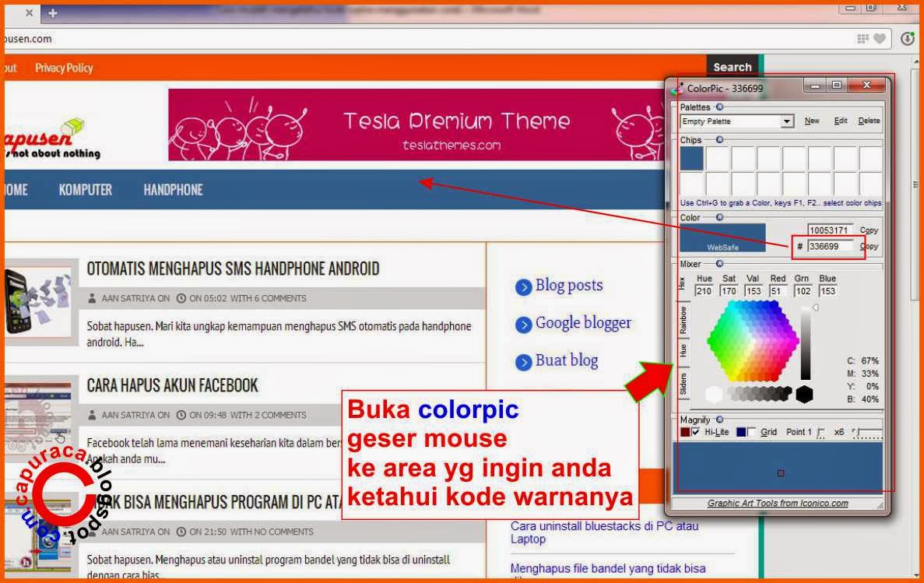Viewport: 924px width, 583px height.
Task: Close the current browser tab
Action: [x=29, y=12]
